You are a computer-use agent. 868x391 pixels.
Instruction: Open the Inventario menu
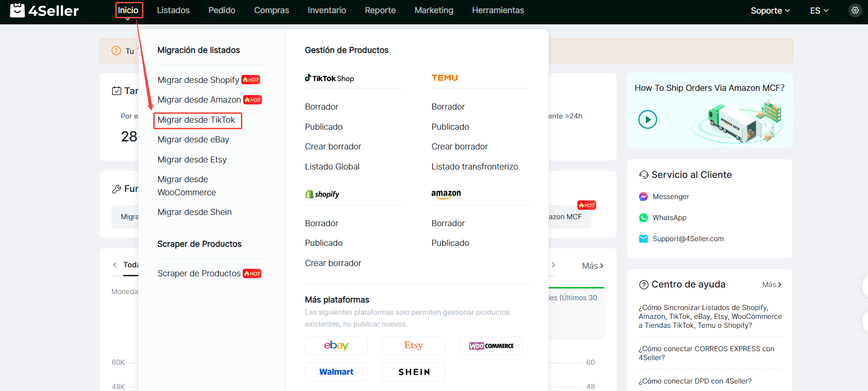(327, 10)
